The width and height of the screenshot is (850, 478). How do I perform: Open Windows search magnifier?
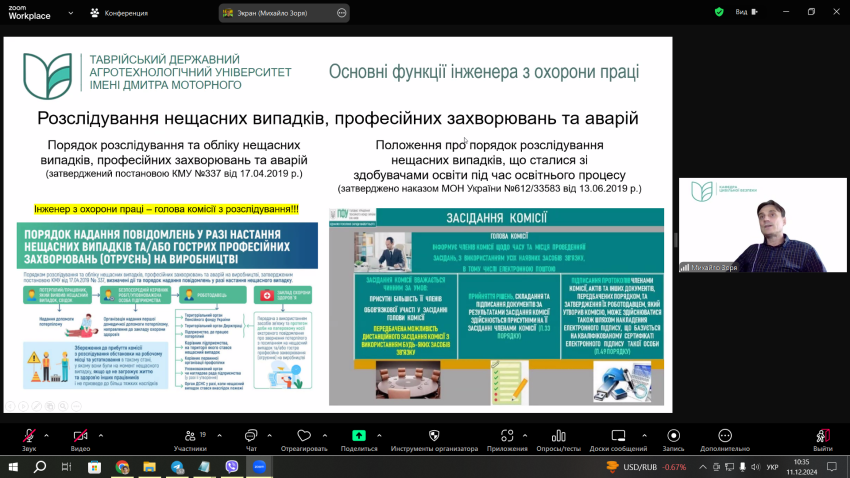click(x=40, y=467)
